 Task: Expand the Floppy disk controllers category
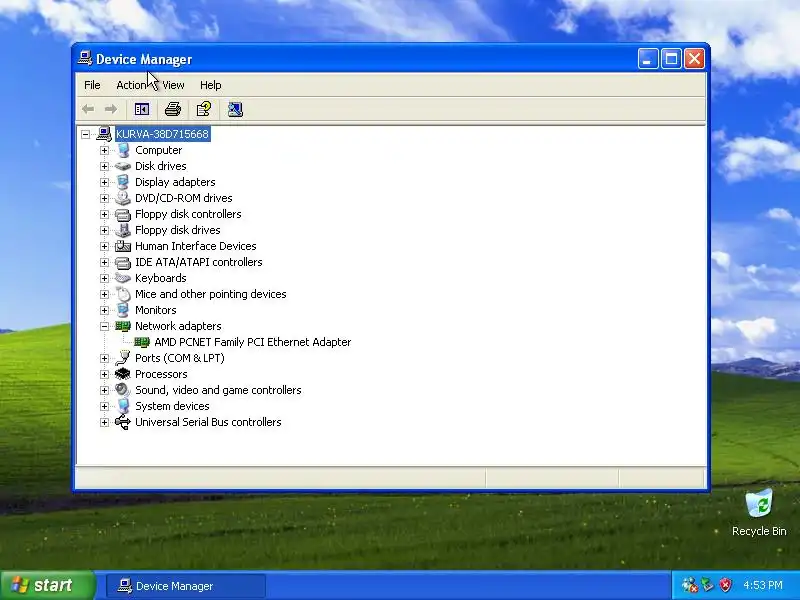(105, 214)
